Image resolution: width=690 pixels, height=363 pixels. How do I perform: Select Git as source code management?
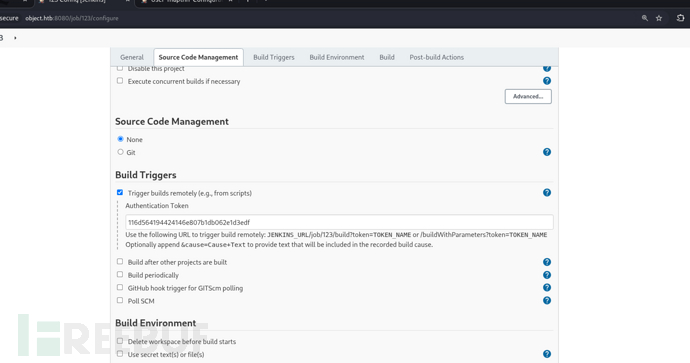(120, 152)
